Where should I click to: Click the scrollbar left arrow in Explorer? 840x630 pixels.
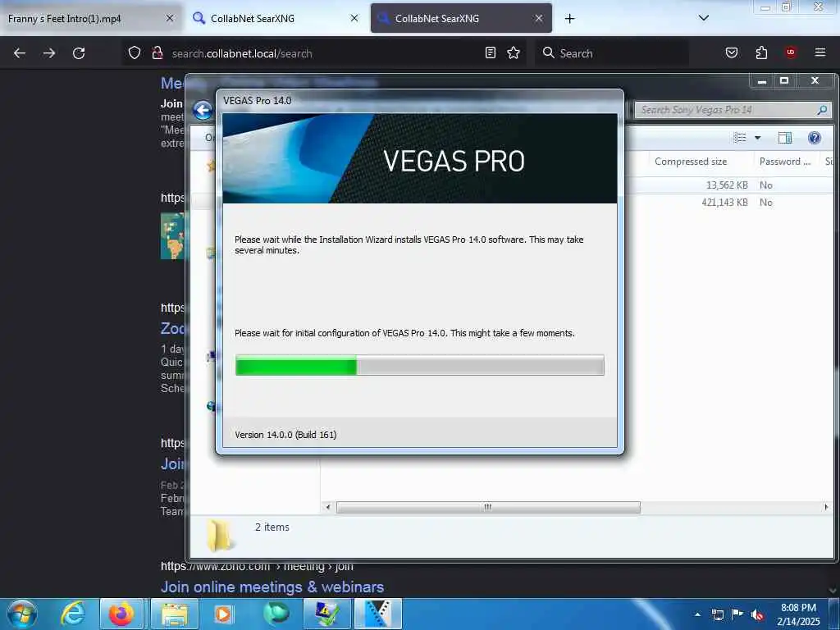click(x=328, y=507)
